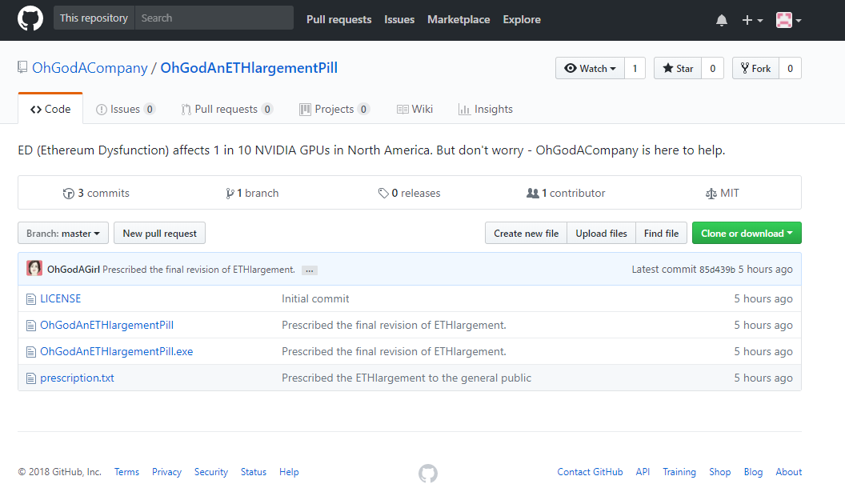Click OhGodAGirl's commit author avatar
Image resolution: width=845 pixels, height=504 pixels.
pyautogui.click(x=34, y=269)
